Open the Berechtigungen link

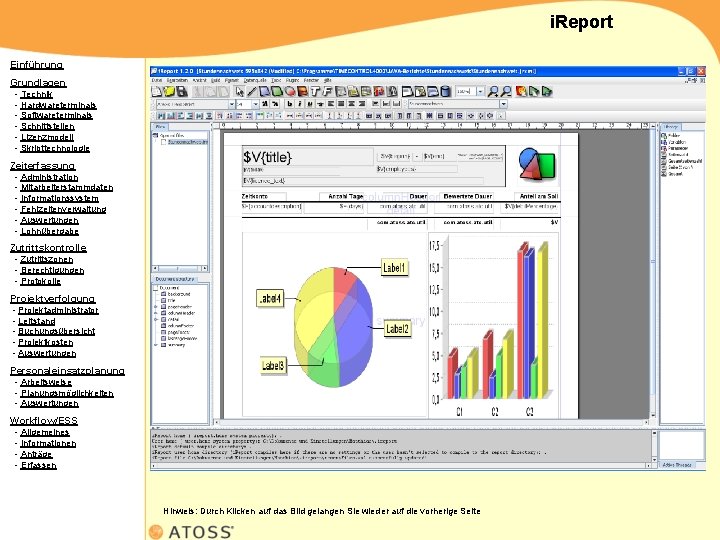coord(52,270)
